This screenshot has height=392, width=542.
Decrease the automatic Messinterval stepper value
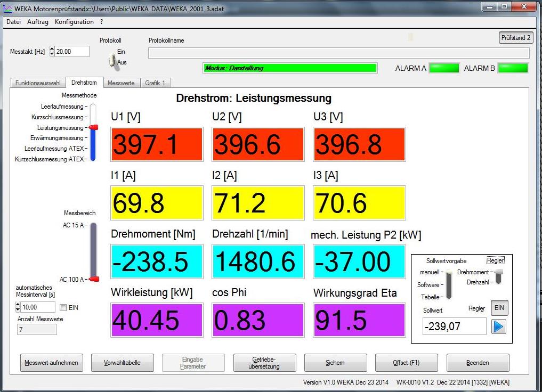pyautogui.click(x=19, y=310)
